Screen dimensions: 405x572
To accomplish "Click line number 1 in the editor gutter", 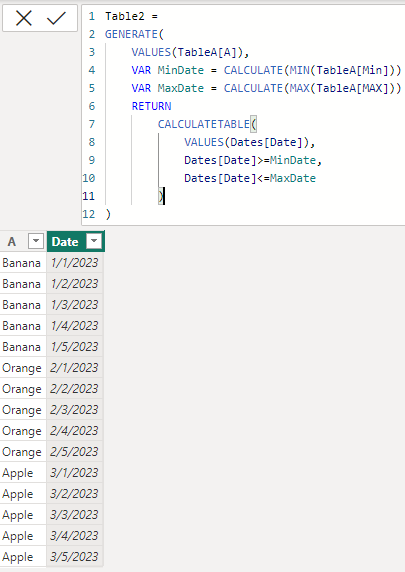I will pos(92,16).
